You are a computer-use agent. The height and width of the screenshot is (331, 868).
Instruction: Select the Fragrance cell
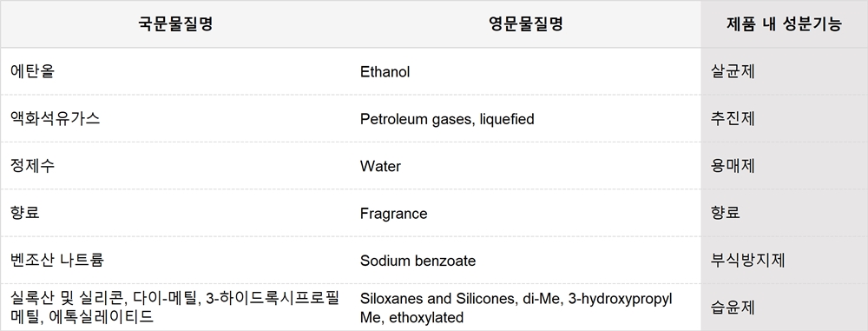[x=526, y=213]
